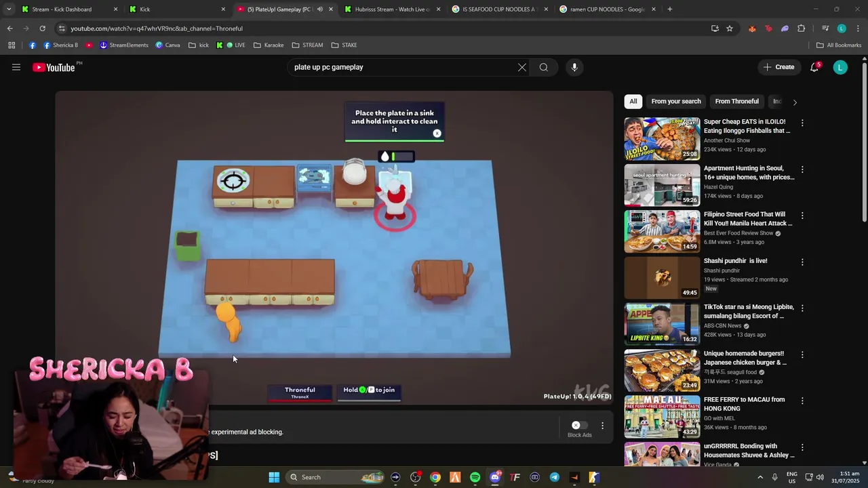The width and height of the screenshot is (868, 488).
Task: Open more options beside Block Ads
Action: 602,426
